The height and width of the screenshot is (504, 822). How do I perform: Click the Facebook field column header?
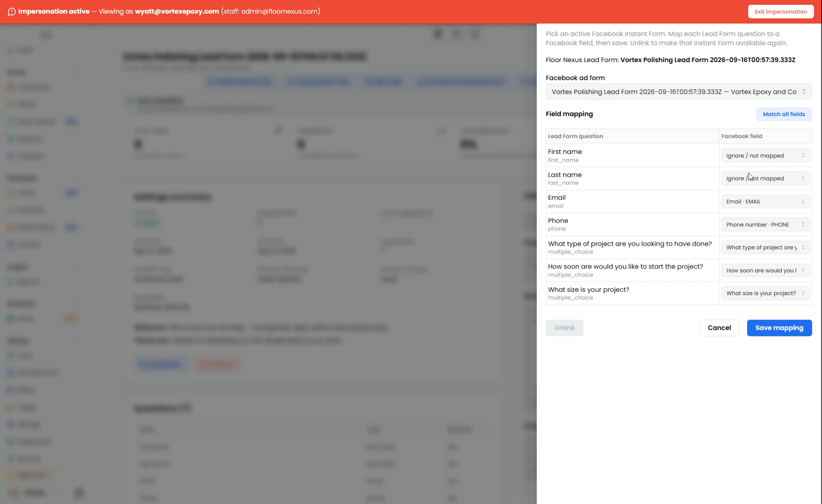(x=741, y=136)
